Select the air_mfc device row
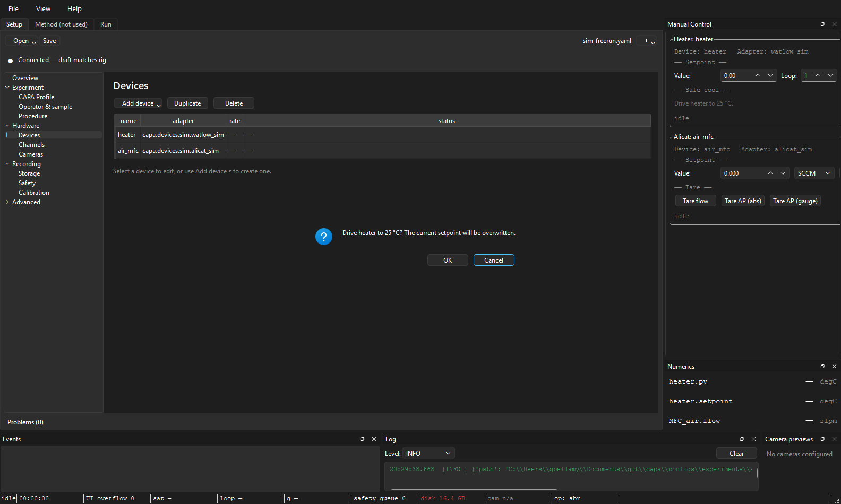Image resolution: width=841 pixels, height=504 pixels. click(x=383, y=151)
